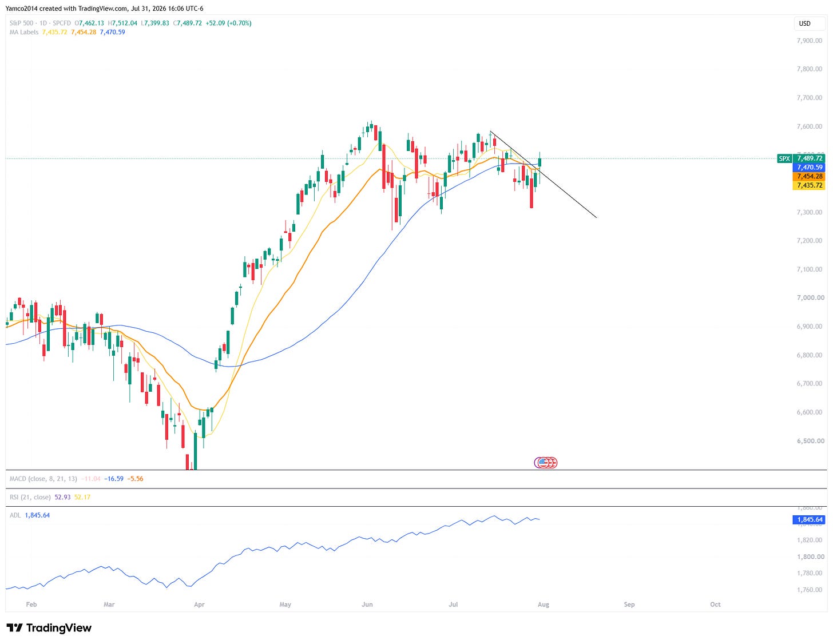Image resolution: width=833 pixels, height=644 pixels.
Task: Click the 1,820.00 ADL axis tick
Action: tap(810, 540)
